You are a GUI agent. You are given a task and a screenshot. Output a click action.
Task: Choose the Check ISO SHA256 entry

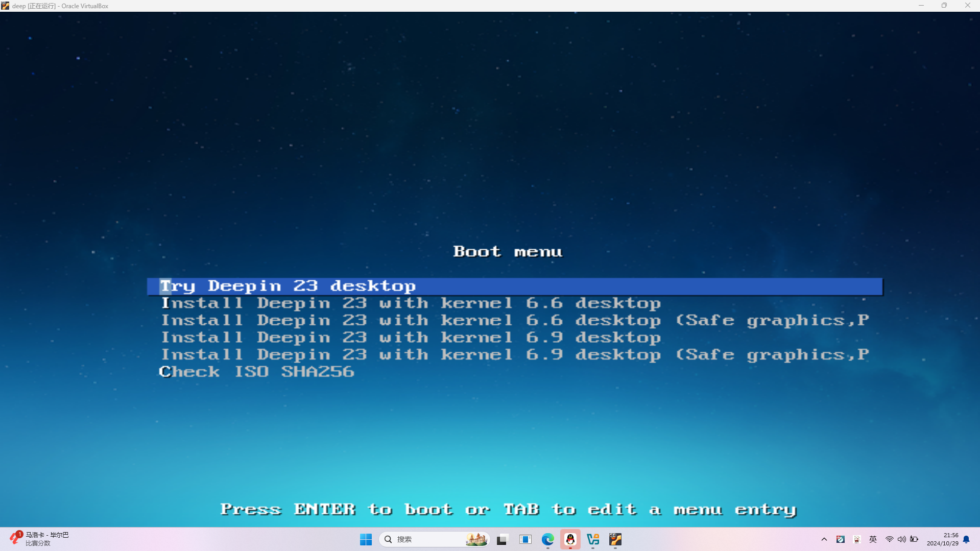tap(256, 372)
